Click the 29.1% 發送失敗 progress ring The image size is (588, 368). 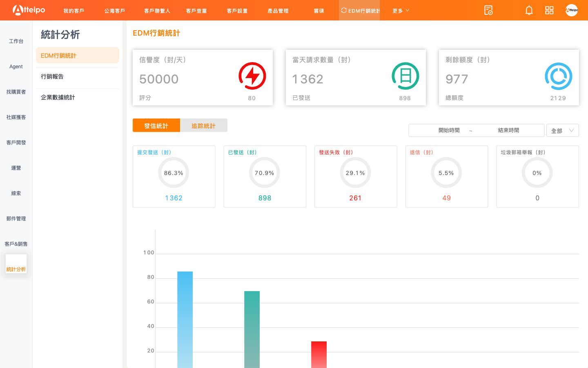point(355,173)
